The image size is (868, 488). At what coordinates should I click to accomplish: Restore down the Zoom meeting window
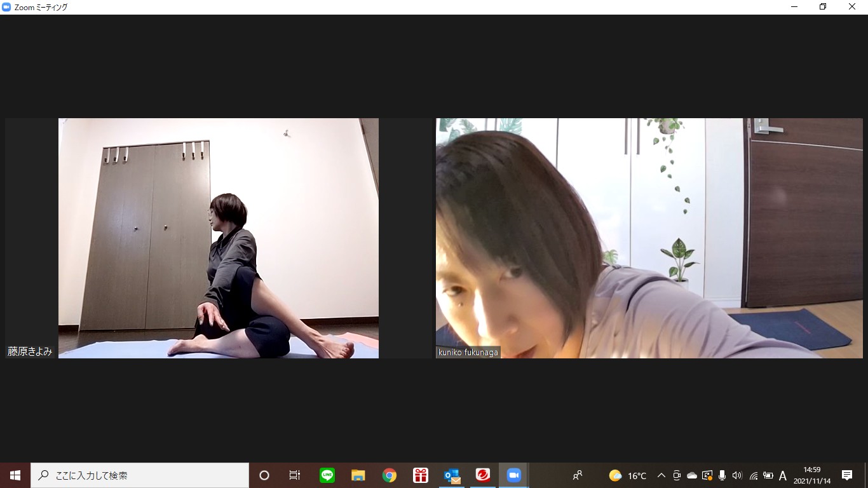click(823, 7)
